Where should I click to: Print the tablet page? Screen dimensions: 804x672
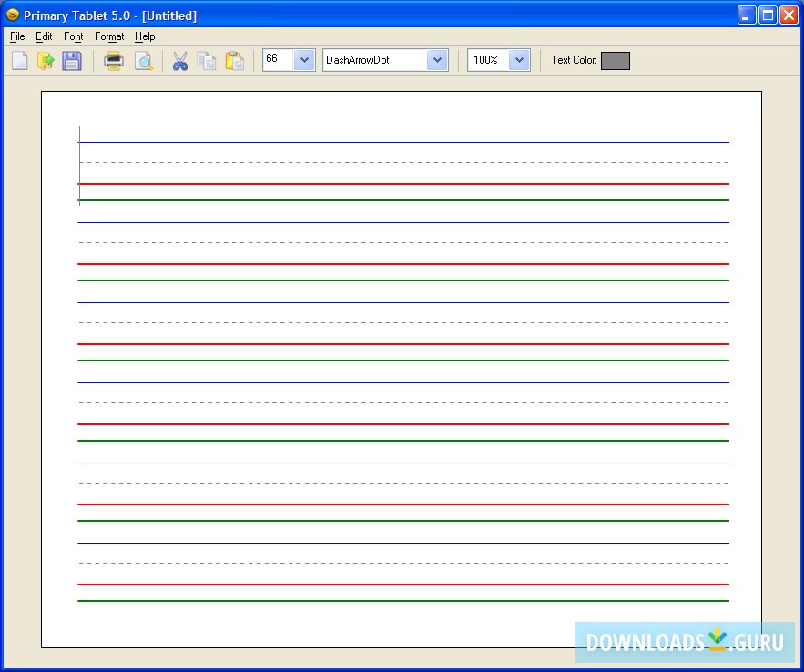(113, 60)
